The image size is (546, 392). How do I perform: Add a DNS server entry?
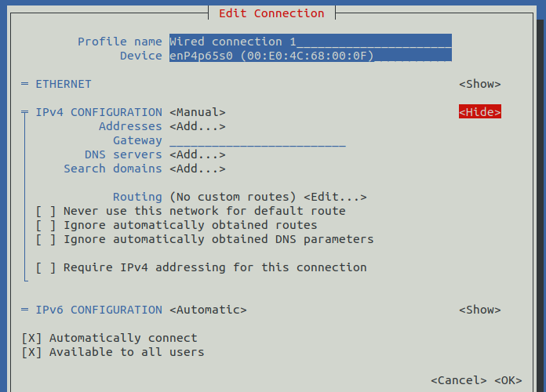197,154
